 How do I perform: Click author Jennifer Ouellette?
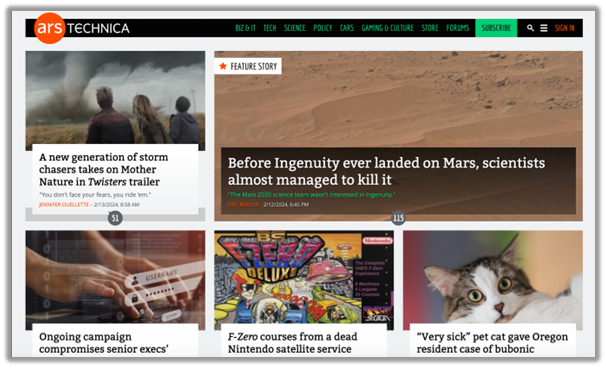[x=64, y=204]
